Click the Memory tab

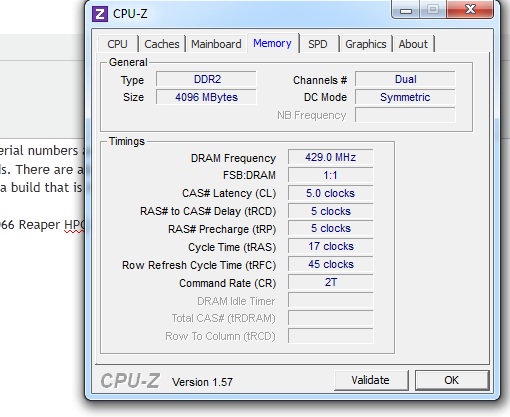pos(273,43)
